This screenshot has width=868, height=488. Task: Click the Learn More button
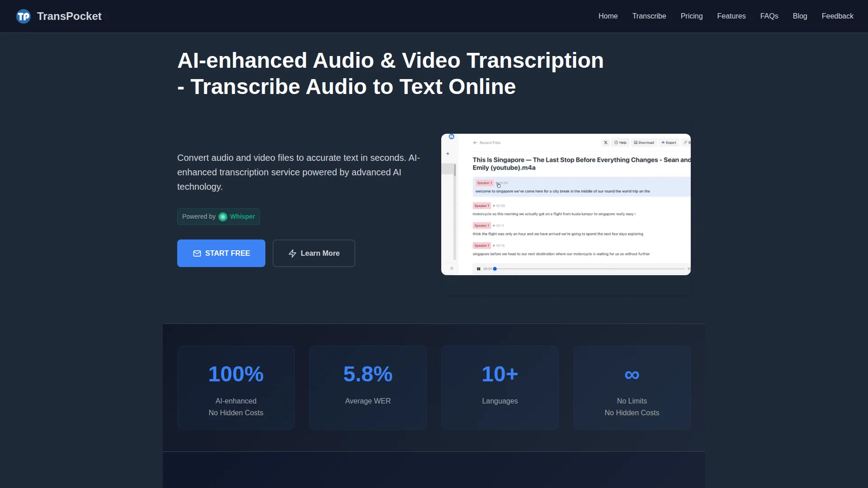(314, 253)
